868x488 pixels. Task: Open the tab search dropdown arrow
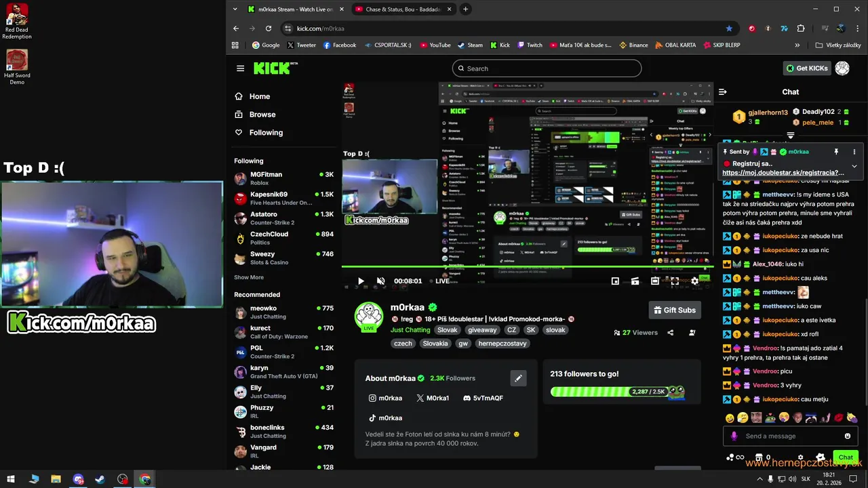pyautogui.click(x=235, y=9)
